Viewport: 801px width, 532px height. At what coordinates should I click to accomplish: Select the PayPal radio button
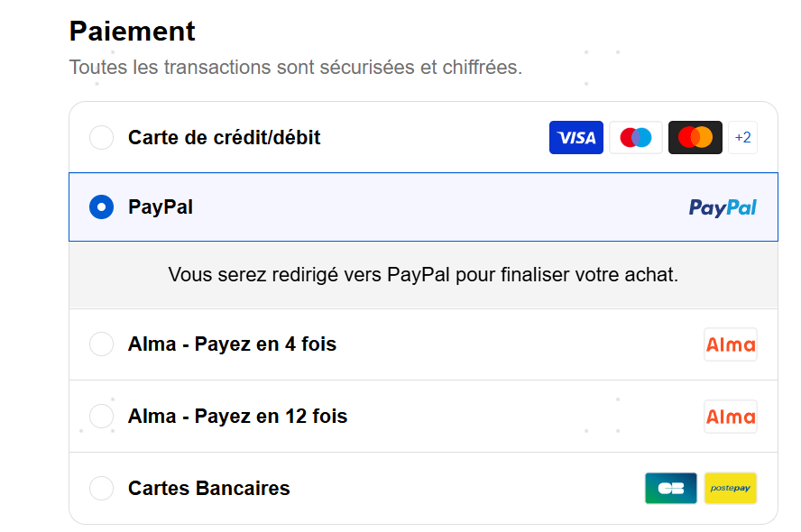[x=102, y=206]
